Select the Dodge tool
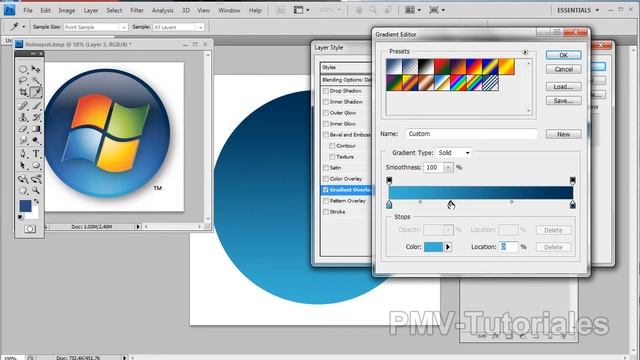Image resolution: width=640 pixels, height=360 pixels. (36, 141)
